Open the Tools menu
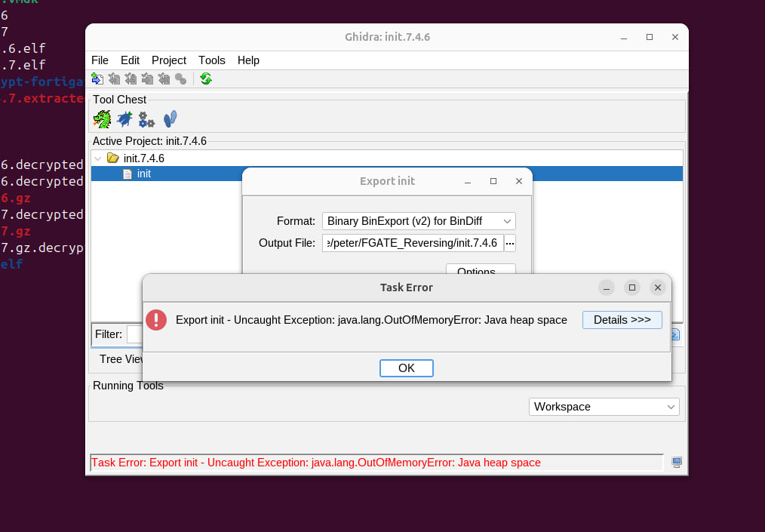Screen dimensions: 765x532 212,60
